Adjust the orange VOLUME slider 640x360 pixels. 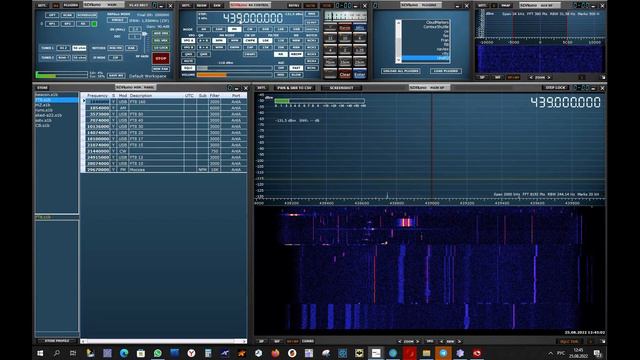point(234,75)
